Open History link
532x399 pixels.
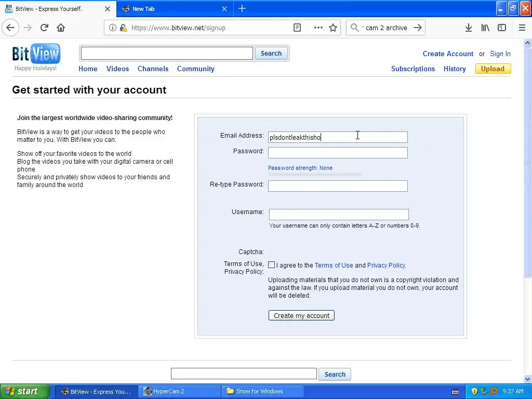pos(455,69)
